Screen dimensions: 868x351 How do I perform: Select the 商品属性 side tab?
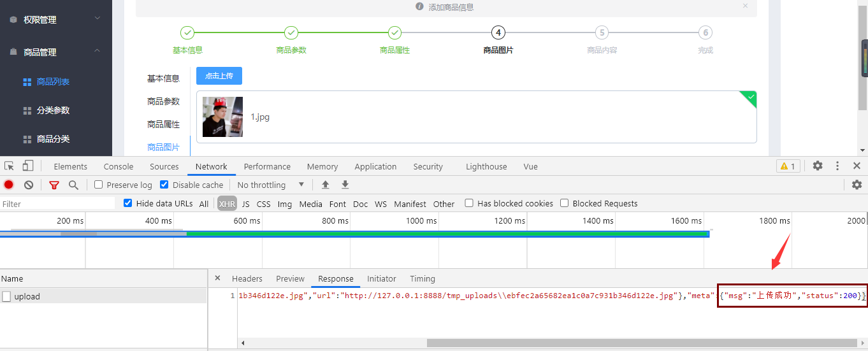tap(163, 124)
